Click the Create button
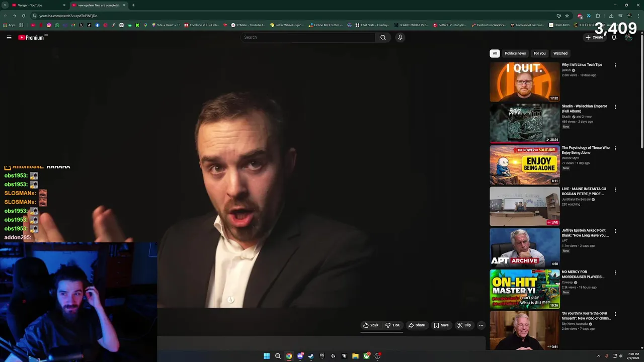Screen dimensions: 644x362 594,37
